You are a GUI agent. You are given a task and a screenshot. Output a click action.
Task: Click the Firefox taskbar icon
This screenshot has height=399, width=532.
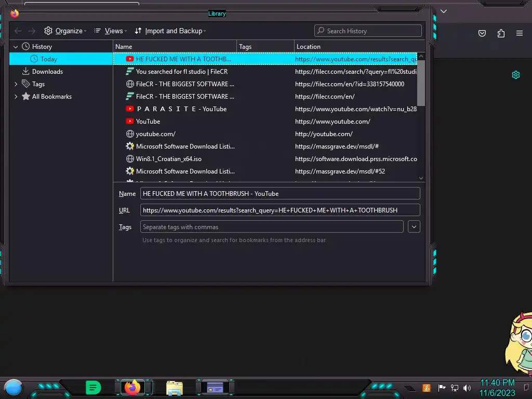coord(132,387)
